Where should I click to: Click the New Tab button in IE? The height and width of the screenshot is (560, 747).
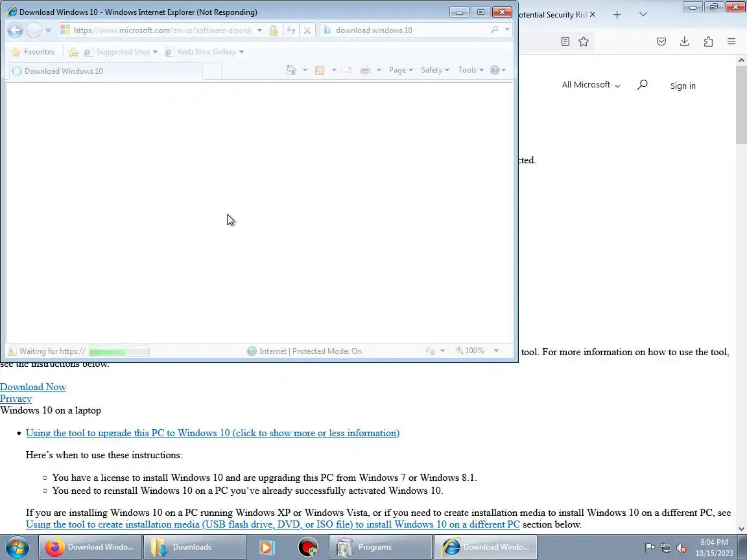coord(212,71)
